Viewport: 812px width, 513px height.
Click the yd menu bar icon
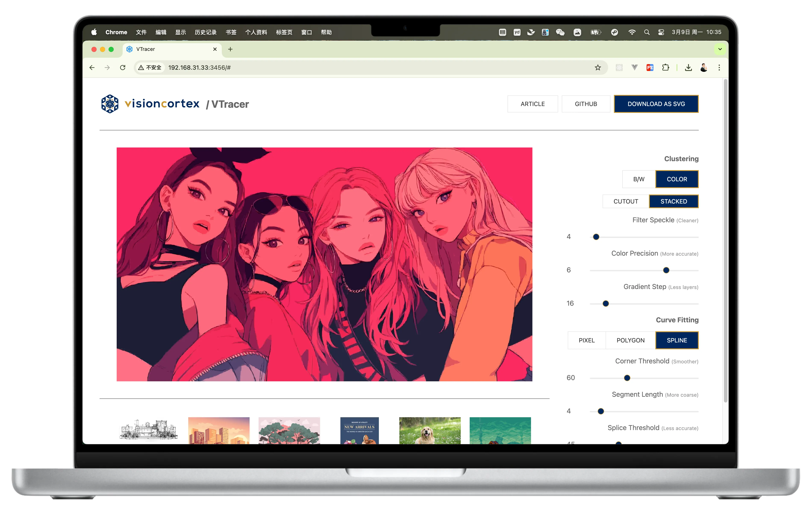[x=517, y=32]
